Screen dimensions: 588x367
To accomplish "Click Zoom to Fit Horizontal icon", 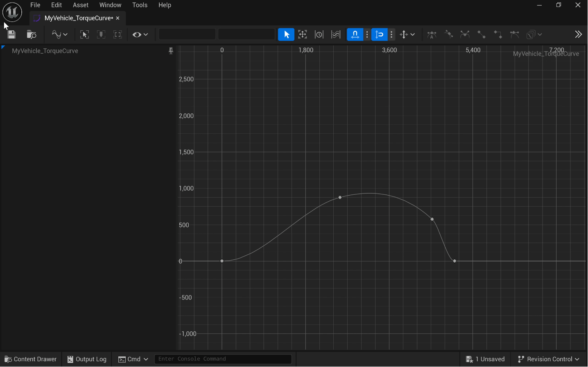I will pyautogui.click(x=101, y=35).
